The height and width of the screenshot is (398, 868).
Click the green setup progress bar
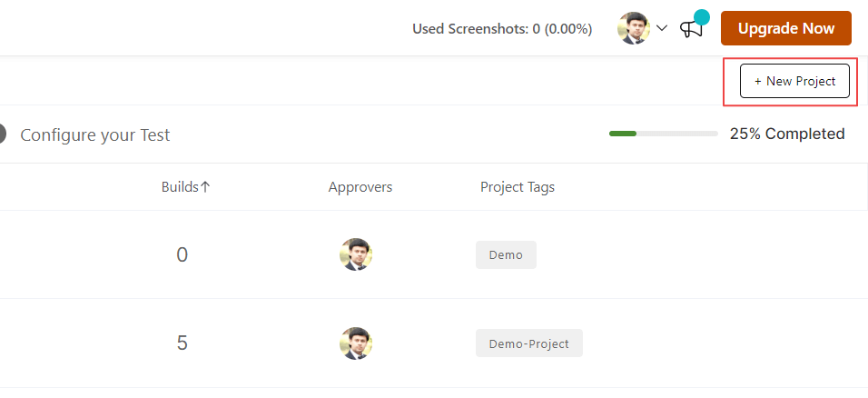click(663, 134)
